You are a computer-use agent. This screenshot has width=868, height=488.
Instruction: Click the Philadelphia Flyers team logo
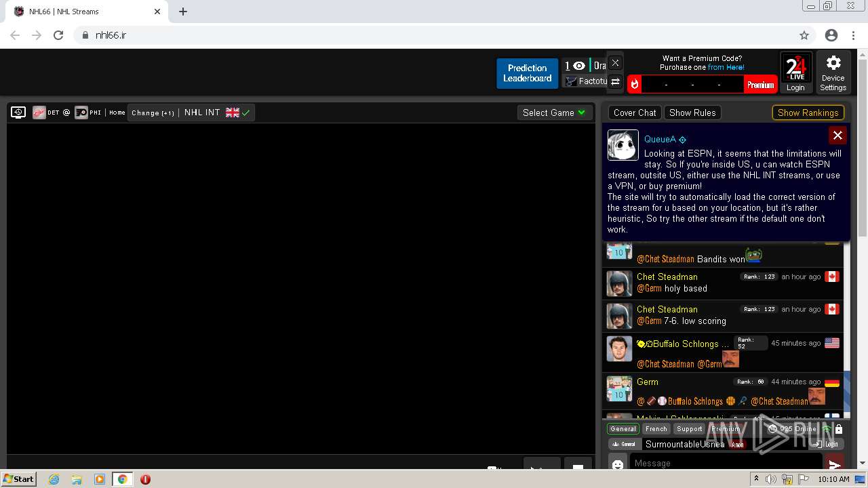81,113
